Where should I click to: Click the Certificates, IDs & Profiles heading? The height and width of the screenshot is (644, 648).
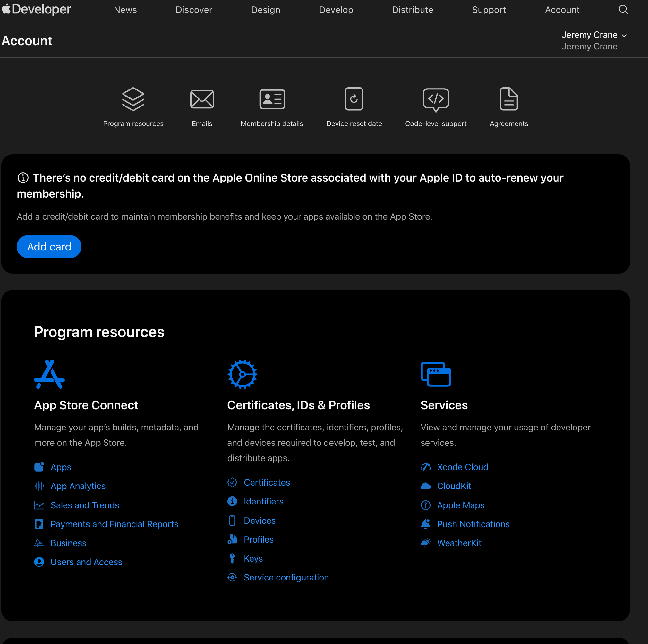click(x=298, y=405)
